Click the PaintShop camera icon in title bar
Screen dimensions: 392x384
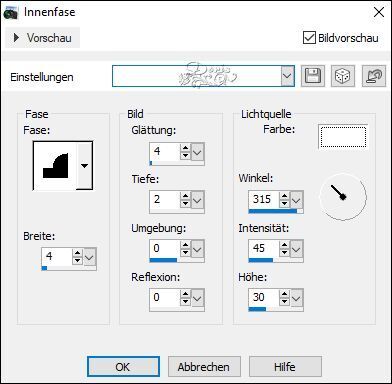(10, 12)
